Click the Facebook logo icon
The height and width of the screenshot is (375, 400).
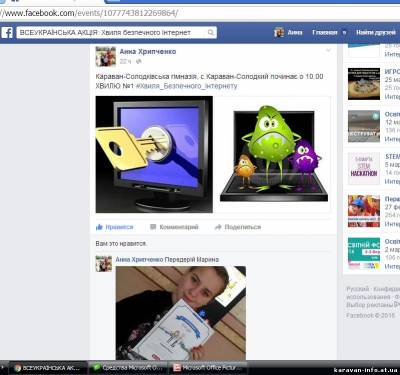[x=7, y=33]
